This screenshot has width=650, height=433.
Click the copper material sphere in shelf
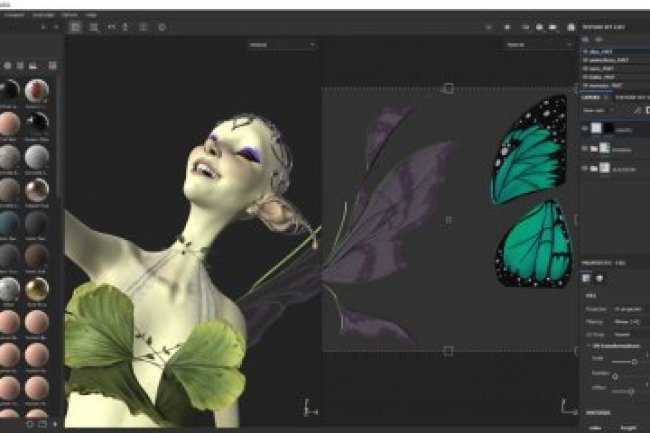point(37,189)
